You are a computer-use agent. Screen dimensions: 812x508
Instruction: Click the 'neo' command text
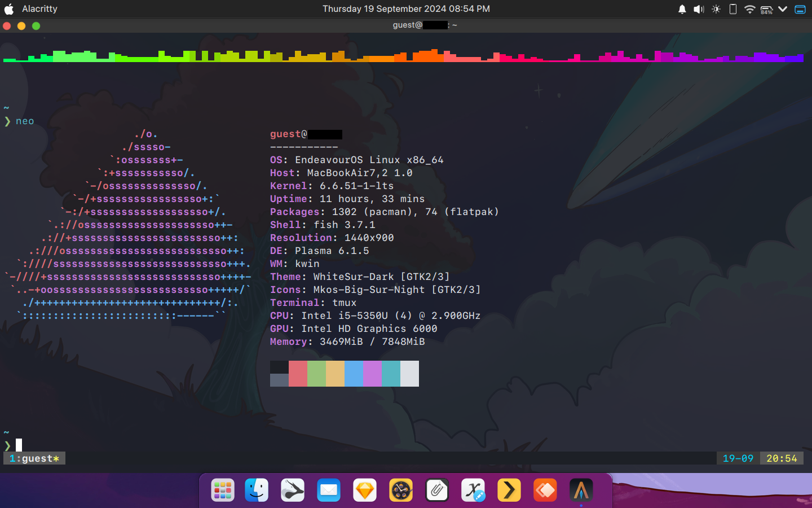(25, 121)
